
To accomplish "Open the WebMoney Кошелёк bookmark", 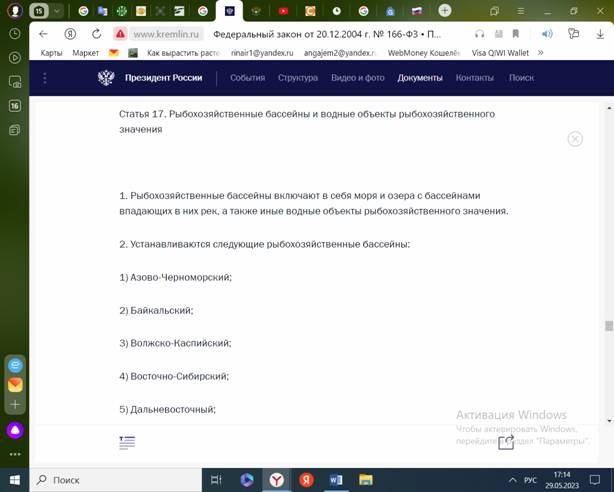I will (x=424, y=53).
